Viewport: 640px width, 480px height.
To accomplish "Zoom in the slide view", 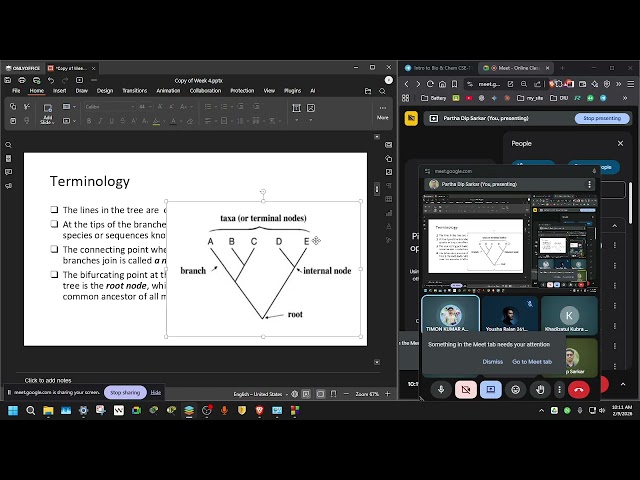I will click(x=388, y=394).
